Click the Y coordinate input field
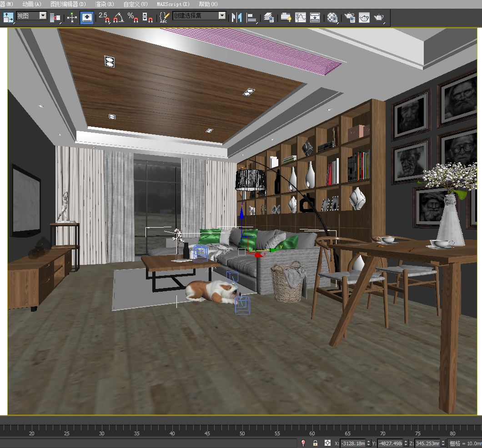This screenshot has height=448, width=482. 390,443
